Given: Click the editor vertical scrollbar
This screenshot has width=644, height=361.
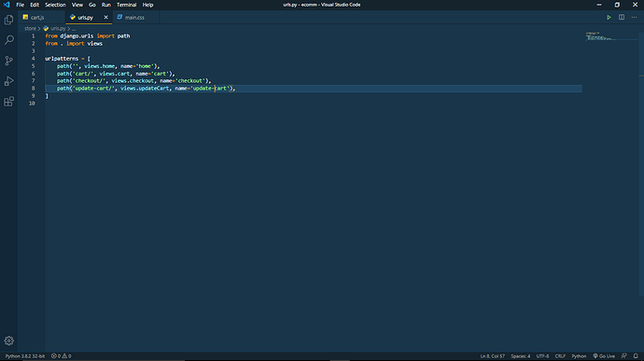Looking at the screenshot, I should click(x=641, y=164).
